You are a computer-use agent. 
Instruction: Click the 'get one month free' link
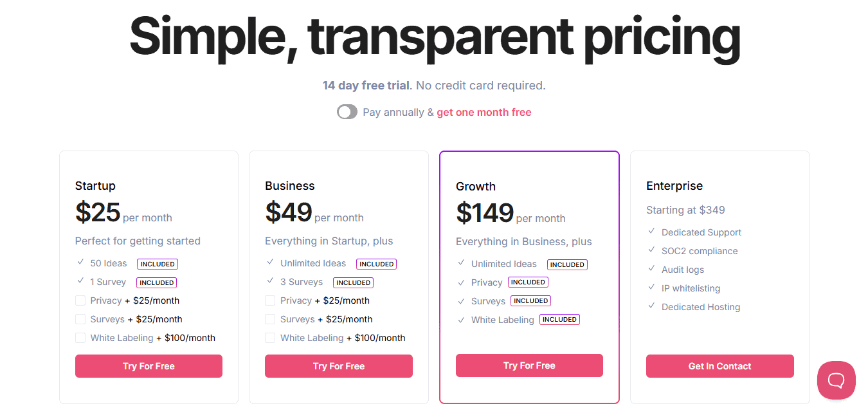(x=484, y=112)
